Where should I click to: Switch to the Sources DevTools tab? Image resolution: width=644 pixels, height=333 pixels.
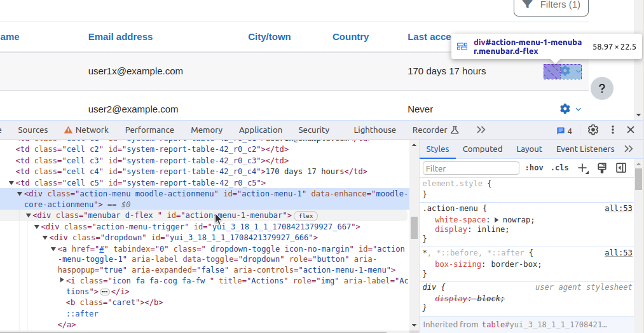tap(33, 130)
